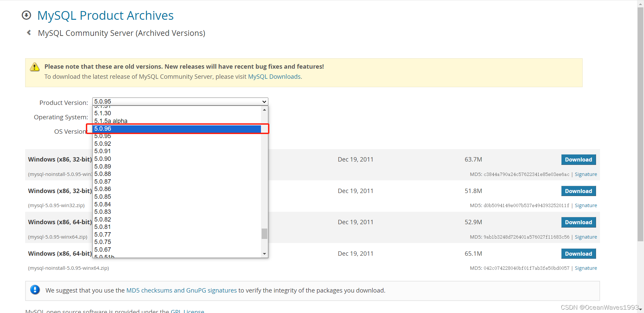
Task: Download the 65.1M Windows 64-bit package
Action: click(x=579, y=254)
